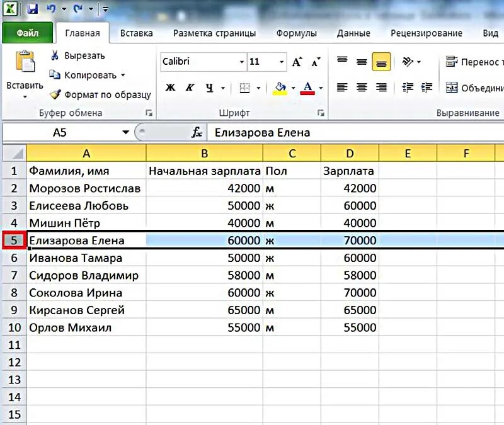Click Формат по образцу format painter

pos(100,94)
